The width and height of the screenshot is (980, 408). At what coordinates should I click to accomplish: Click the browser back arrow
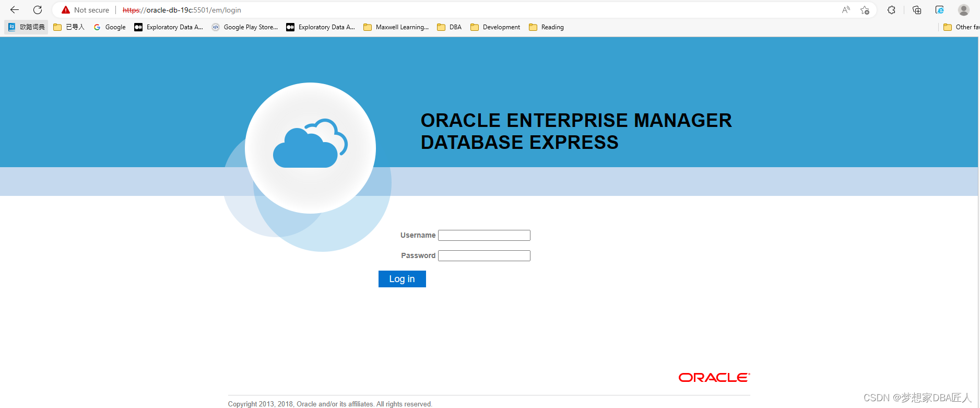coord(15,10)
